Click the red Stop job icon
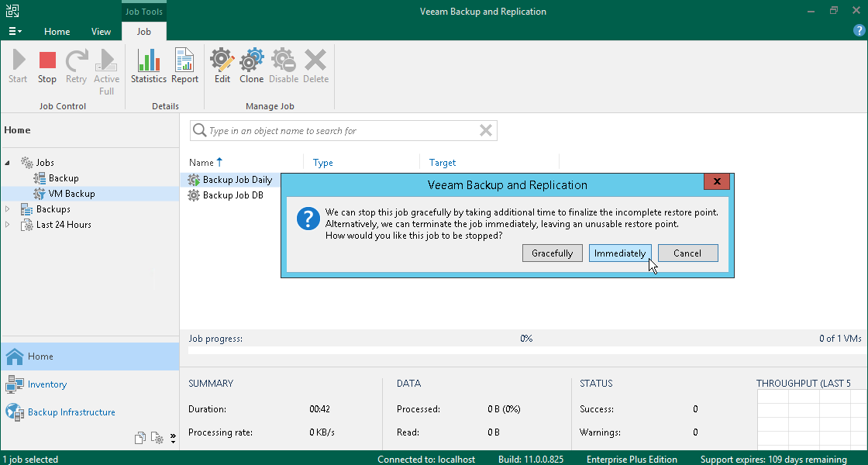Image resolution: width=868 pixels, height=465 pixels. point(47,60)
